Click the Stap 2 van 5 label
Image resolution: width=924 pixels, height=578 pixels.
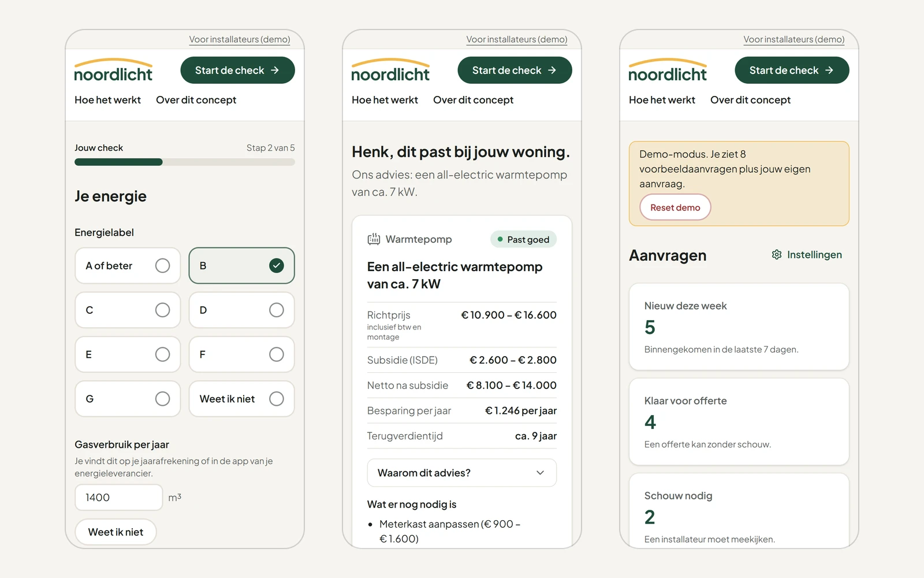271,148
